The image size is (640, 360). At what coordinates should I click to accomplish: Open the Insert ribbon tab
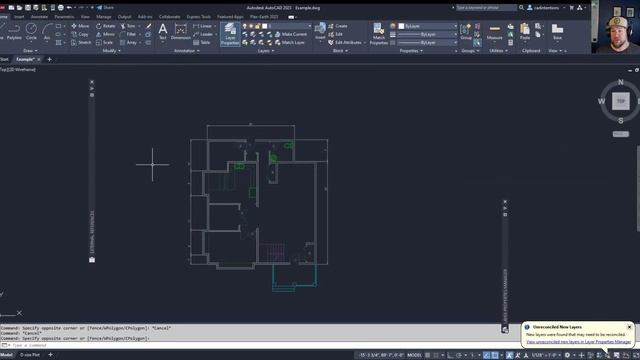point(19,17)
